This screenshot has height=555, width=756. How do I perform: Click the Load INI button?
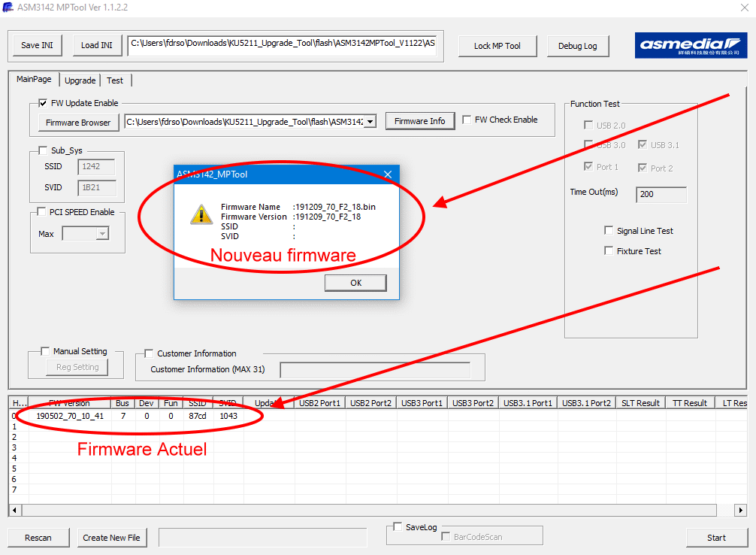tap(97, 45)
